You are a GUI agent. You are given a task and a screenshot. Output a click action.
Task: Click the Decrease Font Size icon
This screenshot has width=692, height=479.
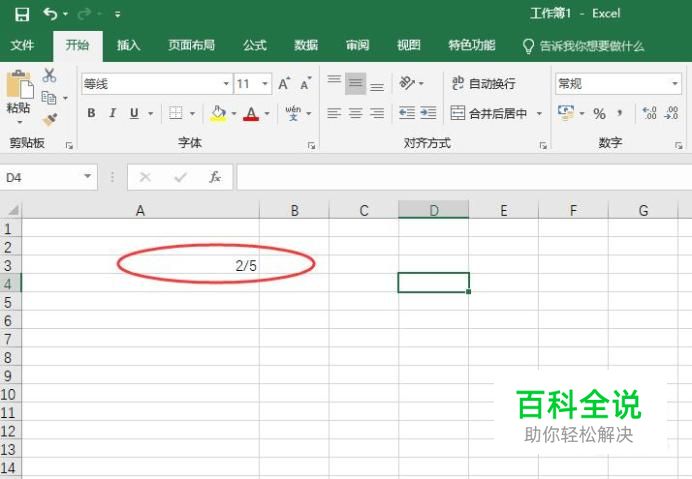pyautogui.click(x=305, y=83)
